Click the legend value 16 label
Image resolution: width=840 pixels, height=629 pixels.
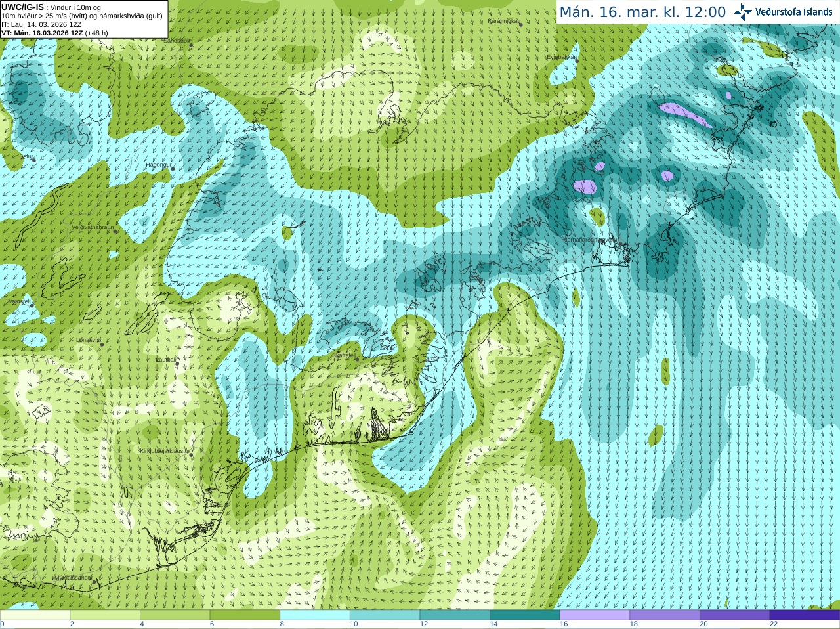click(x=564, y=624)
